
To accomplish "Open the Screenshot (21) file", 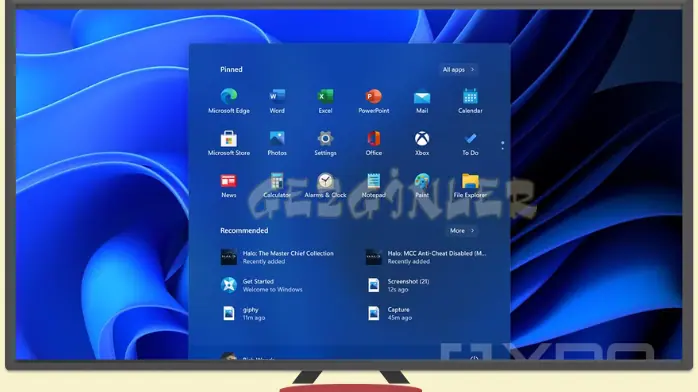I will coord(398,285).
